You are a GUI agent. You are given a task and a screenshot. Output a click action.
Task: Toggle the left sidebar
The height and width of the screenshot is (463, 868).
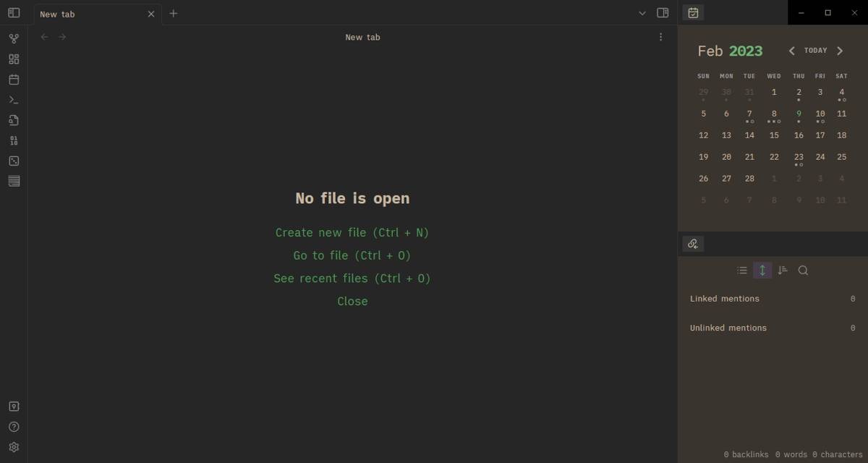pyautogui.click(x=14, y=12)
